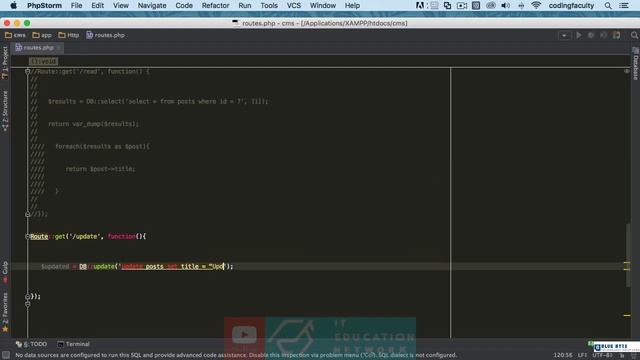The image size is (640, 360).
Task: Close the routes.php editor tab
Action: coord(59,48)
